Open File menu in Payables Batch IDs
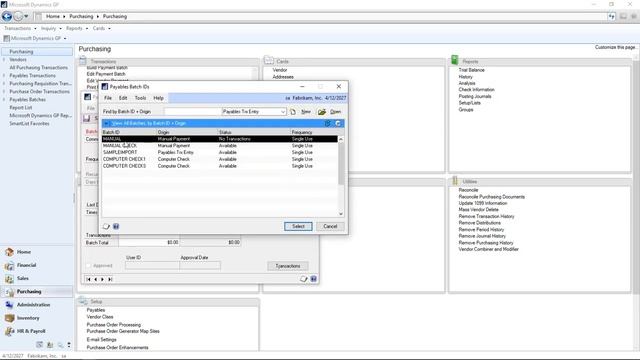Image resolution: width=640 pixels, height=360 pixels. (x=108, y=98)
